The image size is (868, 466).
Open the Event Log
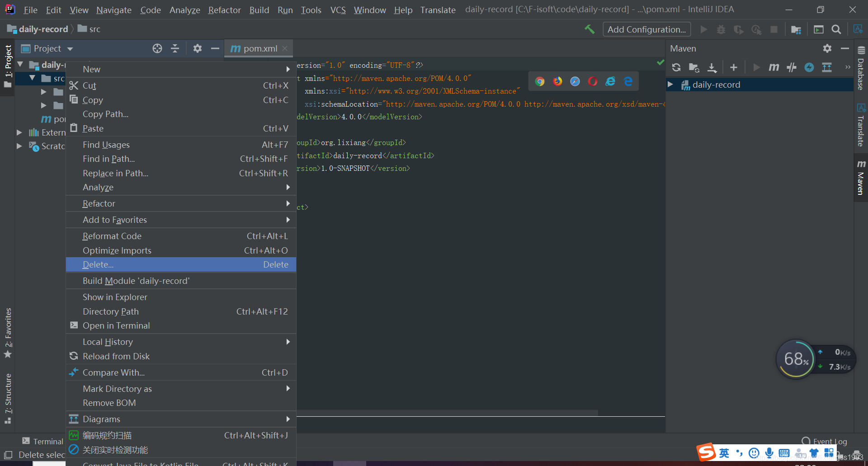click(825, 442)
